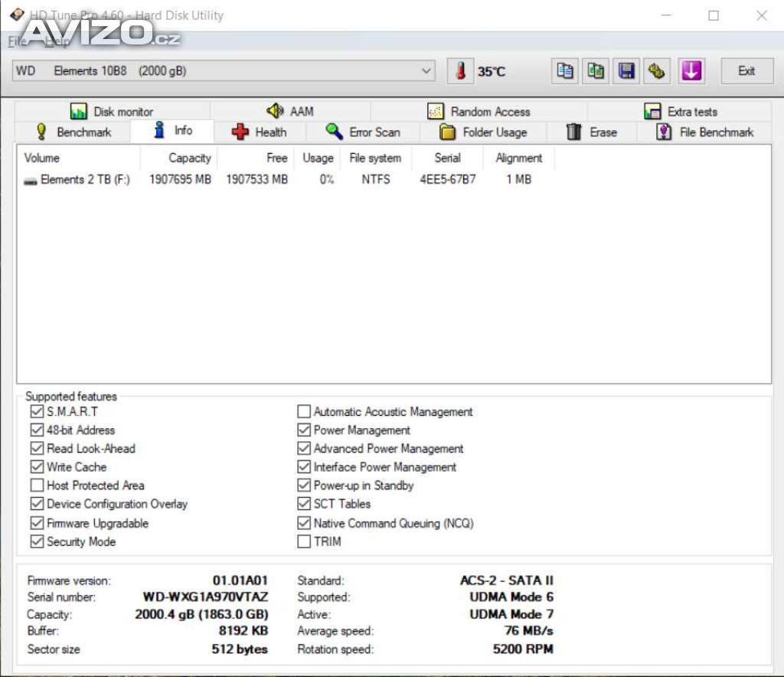This screenshot has width=784, height=677.
Task: Click the 1907695 MB capacity value
Action: [180, 179]
